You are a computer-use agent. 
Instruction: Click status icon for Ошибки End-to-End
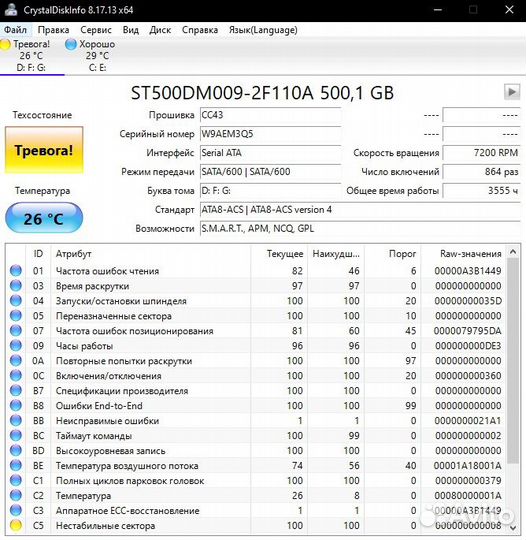tap(16, 406)
